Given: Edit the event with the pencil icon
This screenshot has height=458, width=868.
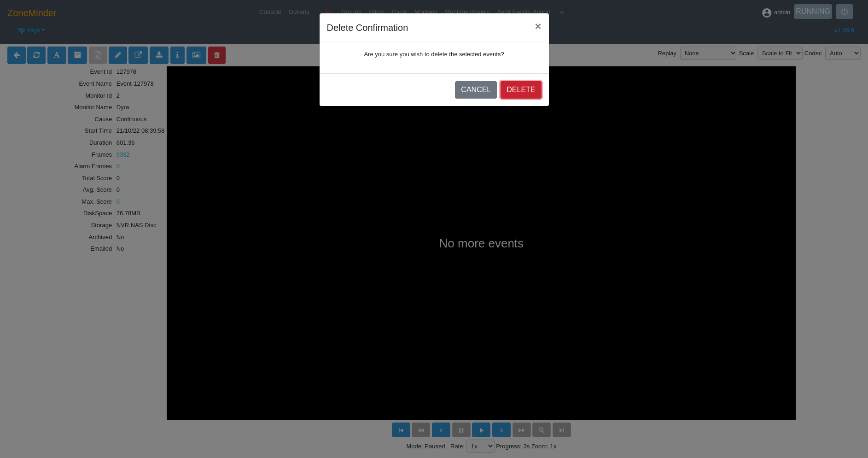Looking at the screenshot, I should point(118,55).
